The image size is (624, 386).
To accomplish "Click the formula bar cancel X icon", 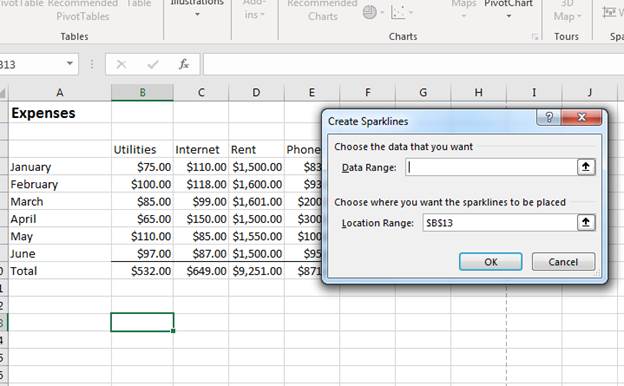I will [x=121, y=64].
